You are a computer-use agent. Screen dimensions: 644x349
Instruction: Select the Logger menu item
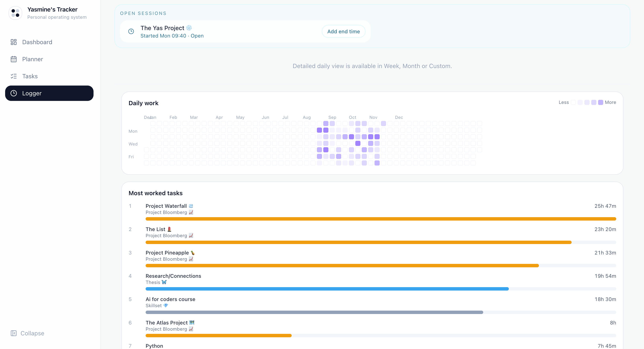[49, 93]
